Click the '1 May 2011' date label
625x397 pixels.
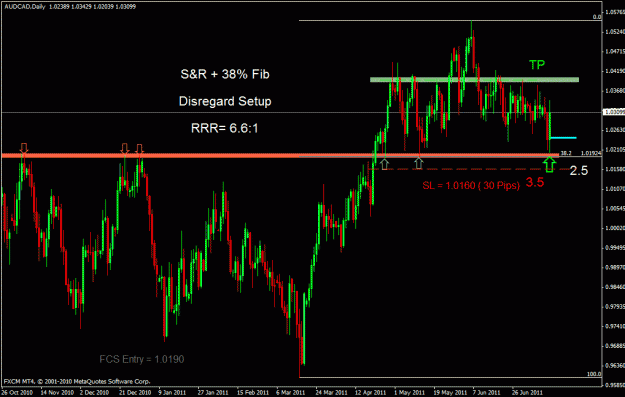408,392
